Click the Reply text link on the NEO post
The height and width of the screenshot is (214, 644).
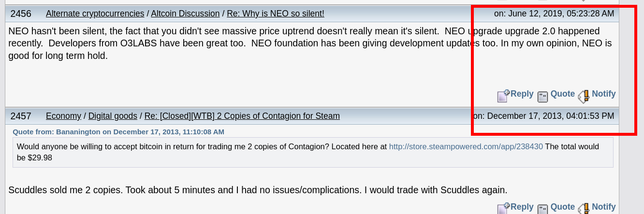tap(522, 94)
